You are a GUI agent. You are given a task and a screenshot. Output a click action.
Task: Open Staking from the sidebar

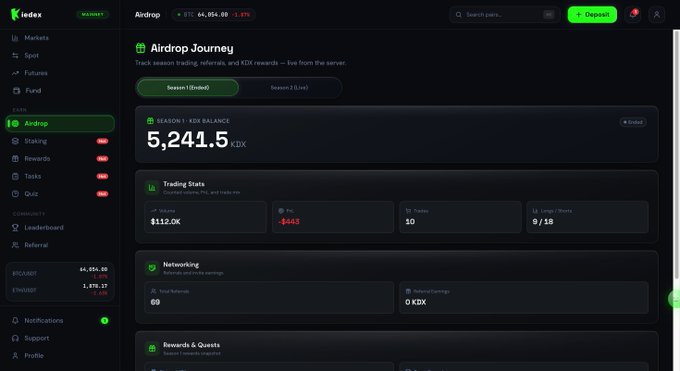[60, 141]
